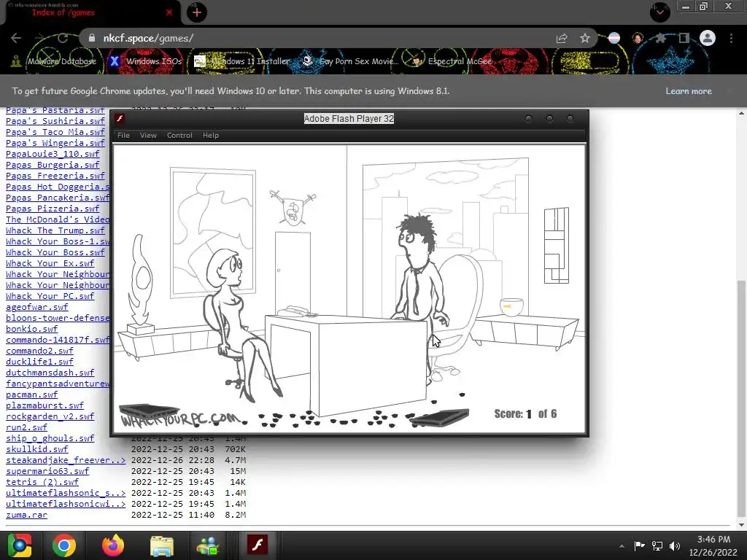The height and width of the screenshot is (560, 747).
Task: Open the Windows 11 Installer bookmark
Action: [242, 61]
